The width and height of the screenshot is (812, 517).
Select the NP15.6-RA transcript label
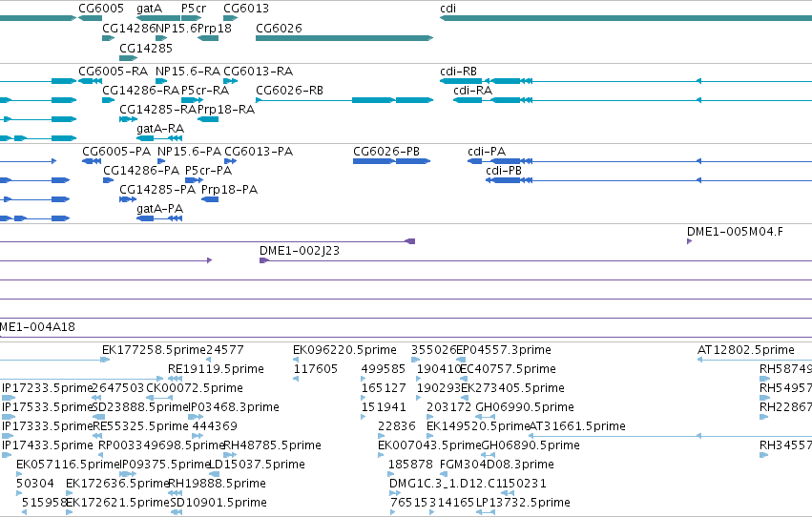click(x=188, y=71)
